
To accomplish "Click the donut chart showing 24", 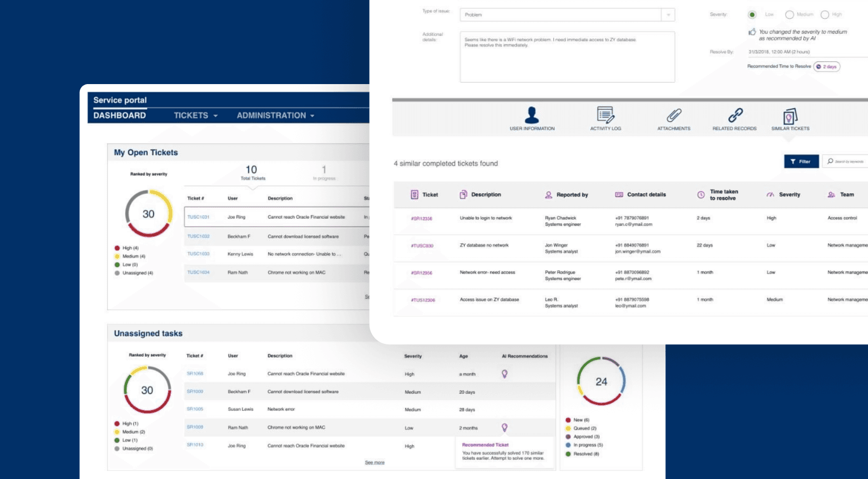I will pos(601,382).
